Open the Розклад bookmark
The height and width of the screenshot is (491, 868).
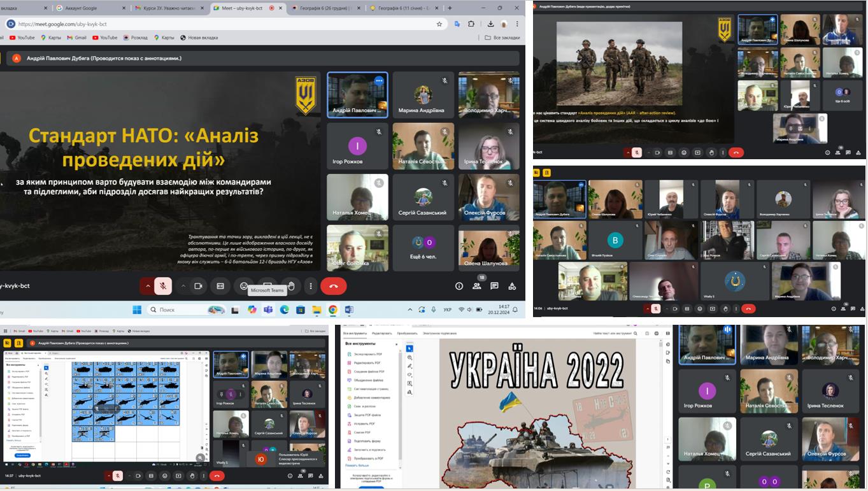pyautogui.click(x=135, y=38)
